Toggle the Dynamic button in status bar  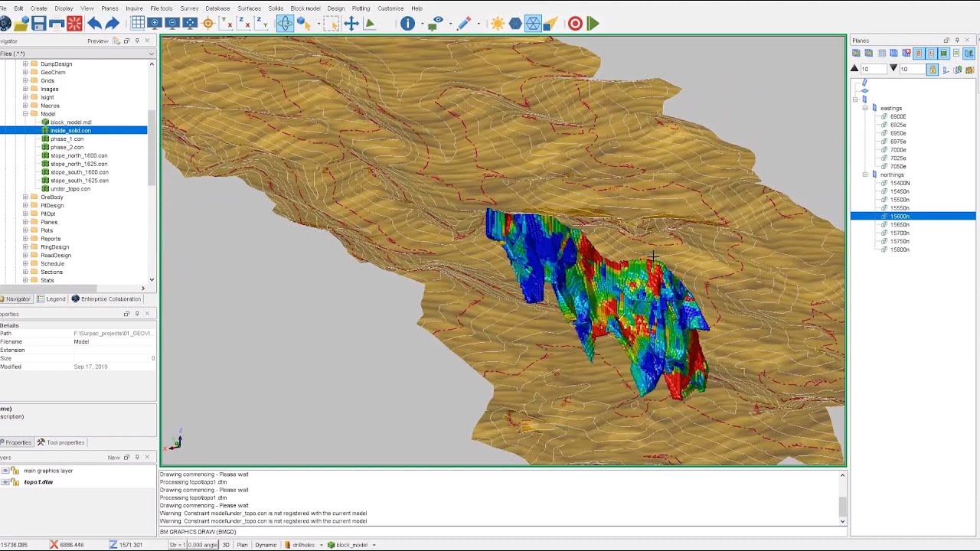266,545
